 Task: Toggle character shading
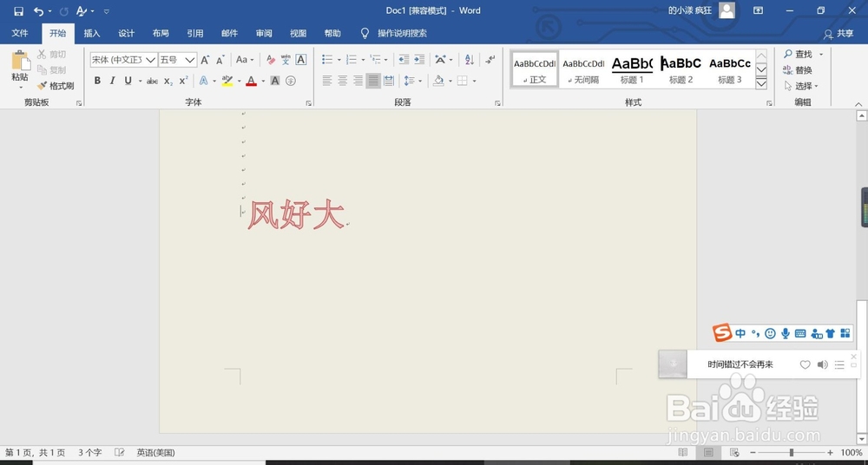(x=275, y=81)
